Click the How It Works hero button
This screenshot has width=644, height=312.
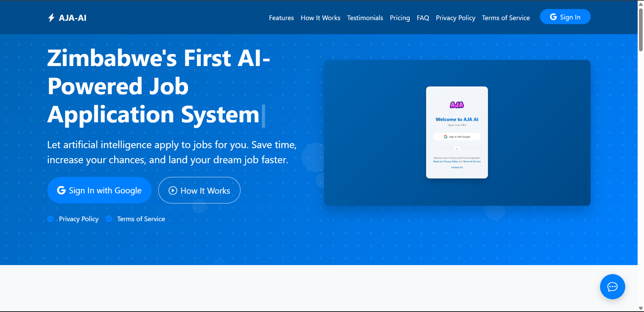click(x=199, y=190)
